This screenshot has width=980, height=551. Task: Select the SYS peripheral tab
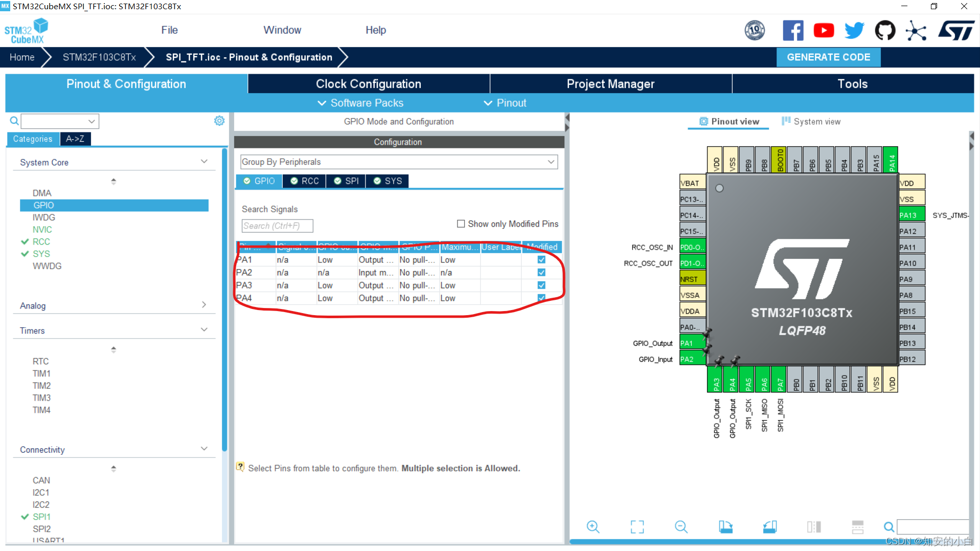pos(388,181)
